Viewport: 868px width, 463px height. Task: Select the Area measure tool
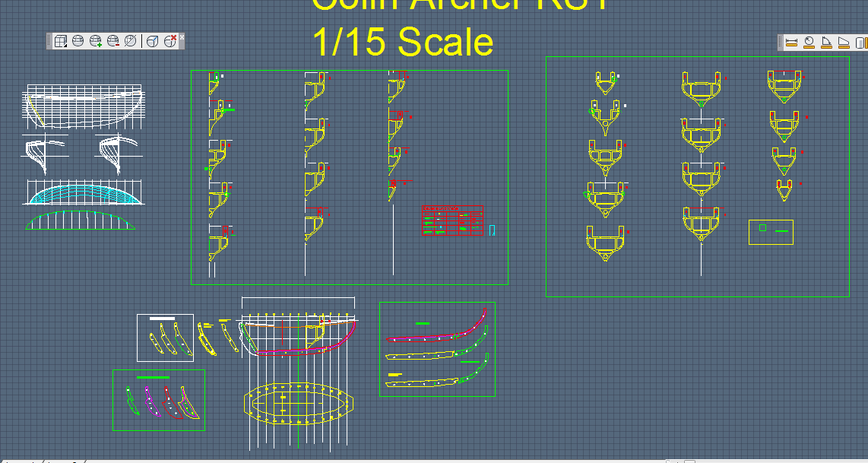tap(844, 43)
